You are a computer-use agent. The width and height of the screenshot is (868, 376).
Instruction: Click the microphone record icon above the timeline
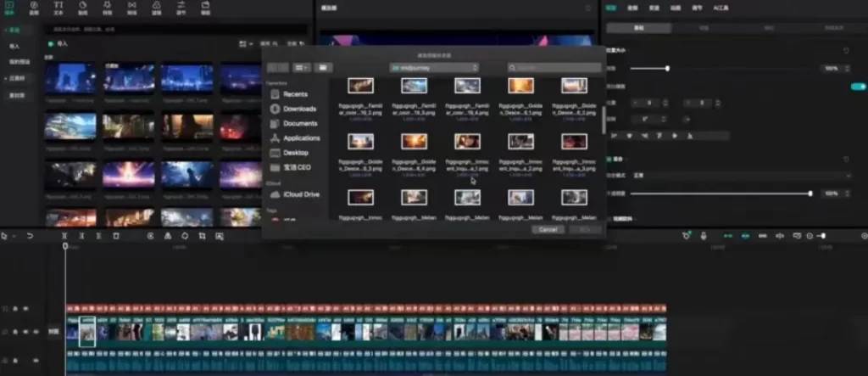click(703, 236)
